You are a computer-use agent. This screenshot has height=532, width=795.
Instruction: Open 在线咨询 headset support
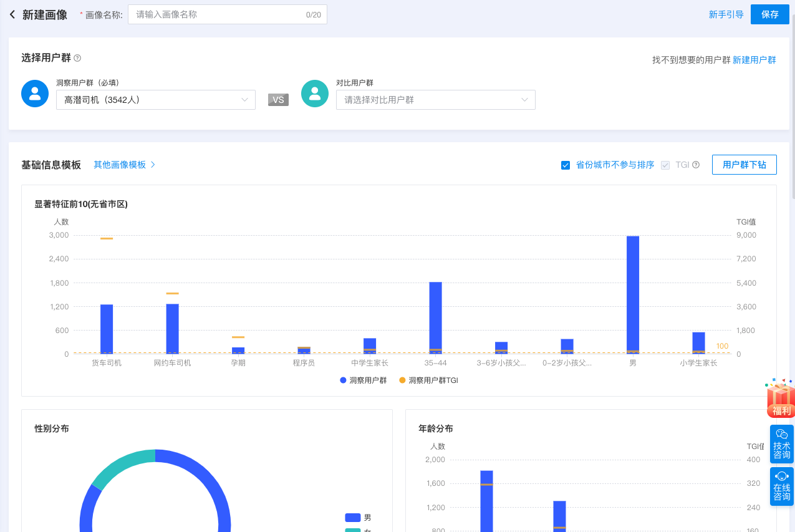tap(782, 486)
